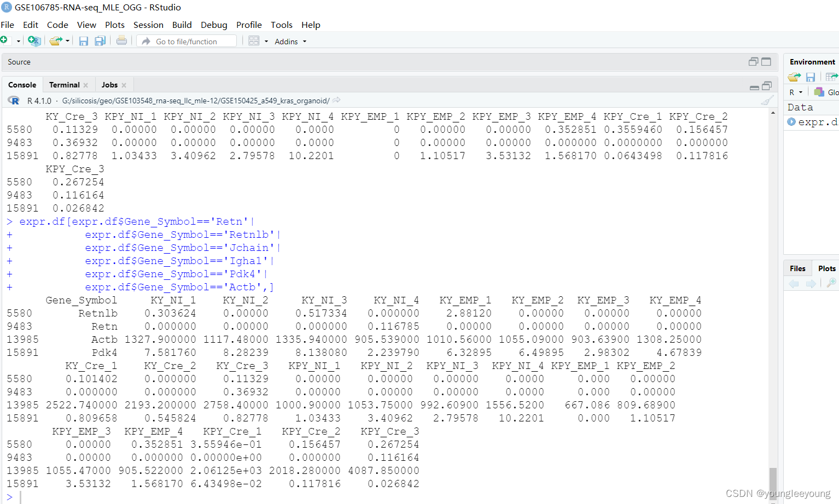
Task: Click the new project icon on the toolbar
Action: 34,40
